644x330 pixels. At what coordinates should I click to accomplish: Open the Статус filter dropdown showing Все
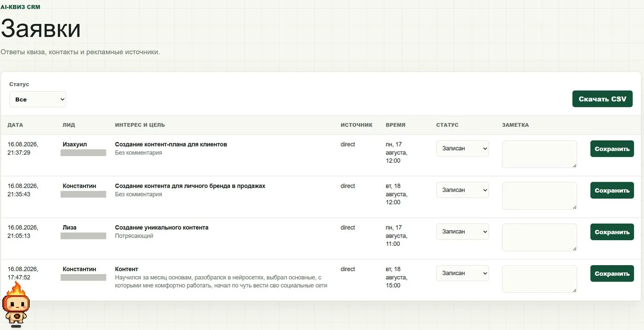tap(38, 99)
